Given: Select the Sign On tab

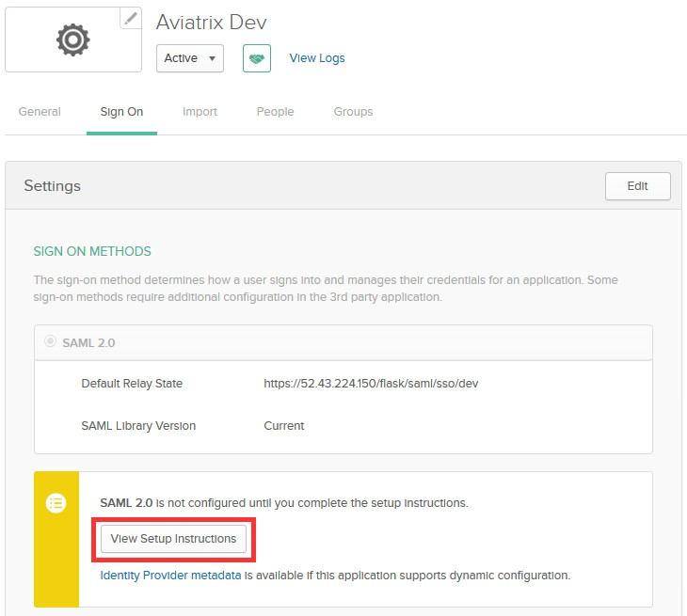Looking at the screenshot, I should tap(121, 112).
